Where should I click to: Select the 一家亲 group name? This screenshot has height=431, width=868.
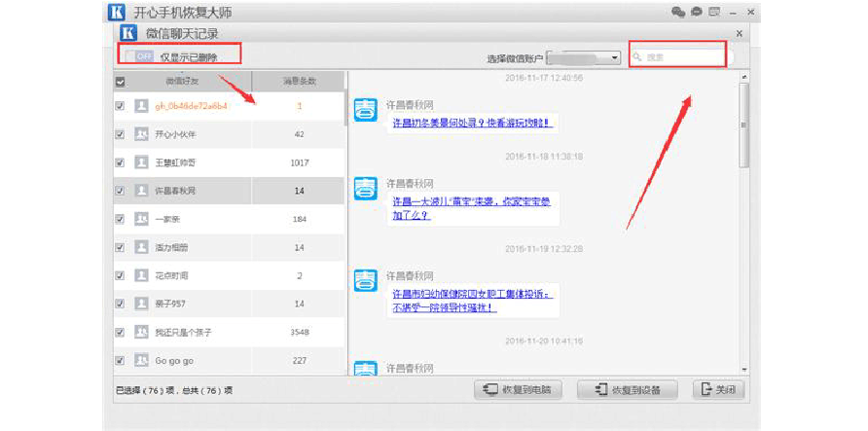(167, 219)
